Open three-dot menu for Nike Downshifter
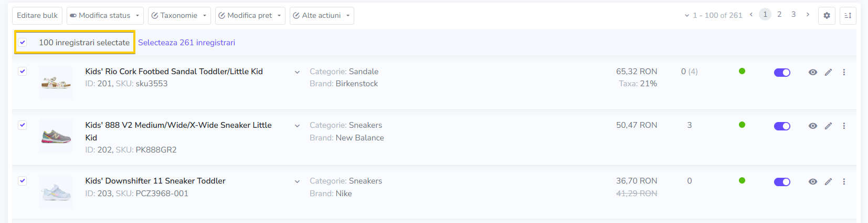This screenshot has height=223, width=868. click(844, 182)
